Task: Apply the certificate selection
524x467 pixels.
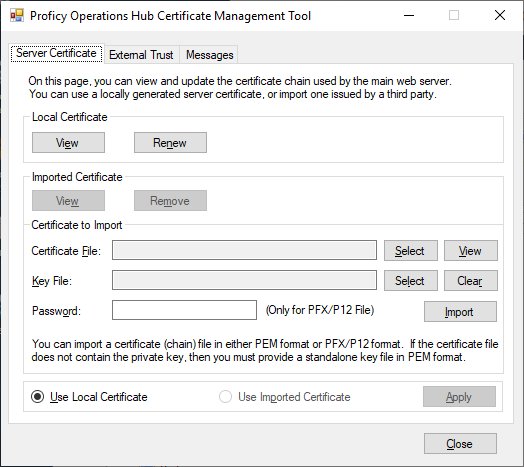Action: [x=459, y=396]
